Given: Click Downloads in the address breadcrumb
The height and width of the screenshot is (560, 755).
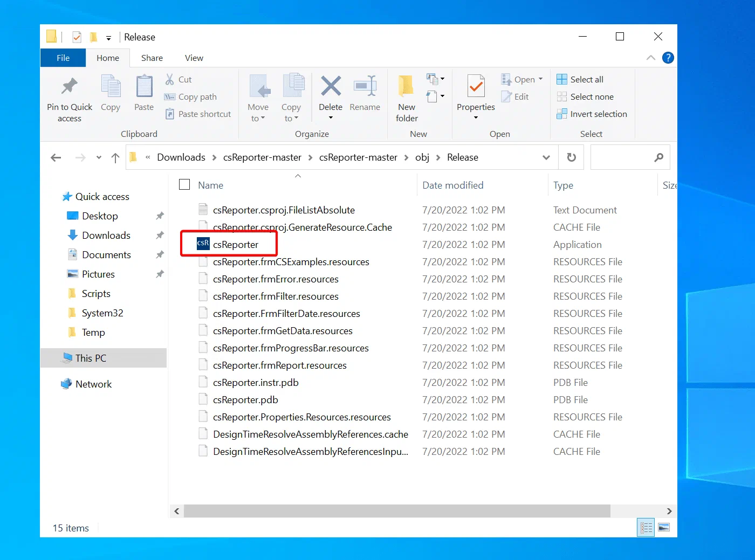Looking at the screenshot, I should (181, 157).
